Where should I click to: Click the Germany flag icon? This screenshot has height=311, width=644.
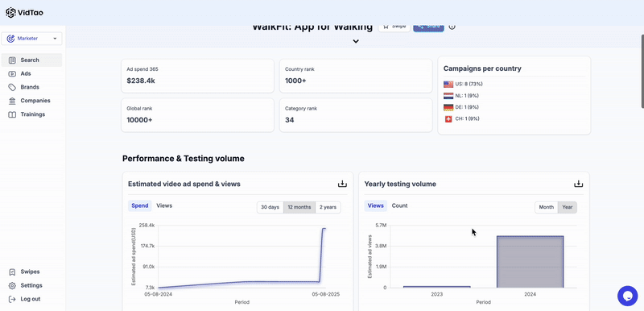coord(448,107)
